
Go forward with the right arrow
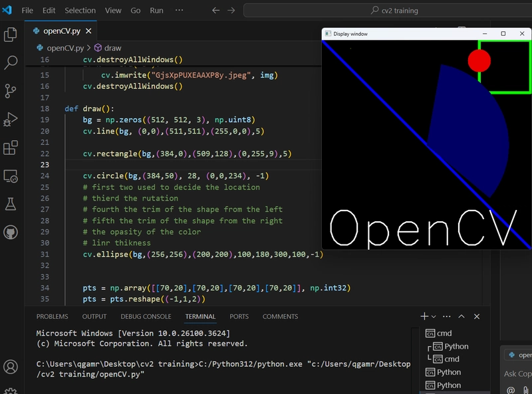point(231,11)
